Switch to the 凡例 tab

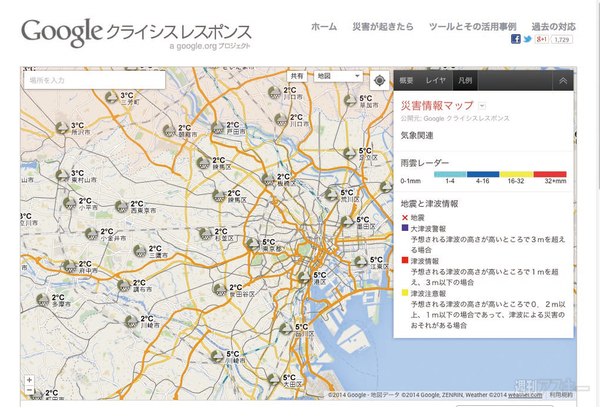coord(465,81)
